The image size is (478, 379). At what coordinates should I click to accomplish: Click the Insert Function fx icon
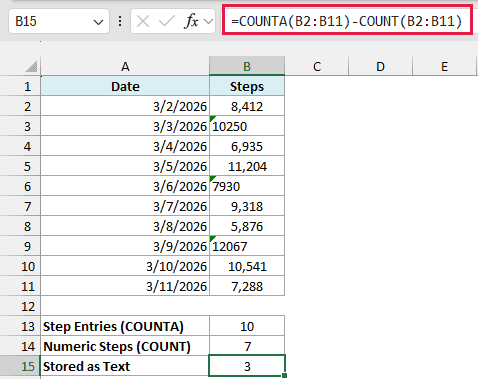(191, 22)
